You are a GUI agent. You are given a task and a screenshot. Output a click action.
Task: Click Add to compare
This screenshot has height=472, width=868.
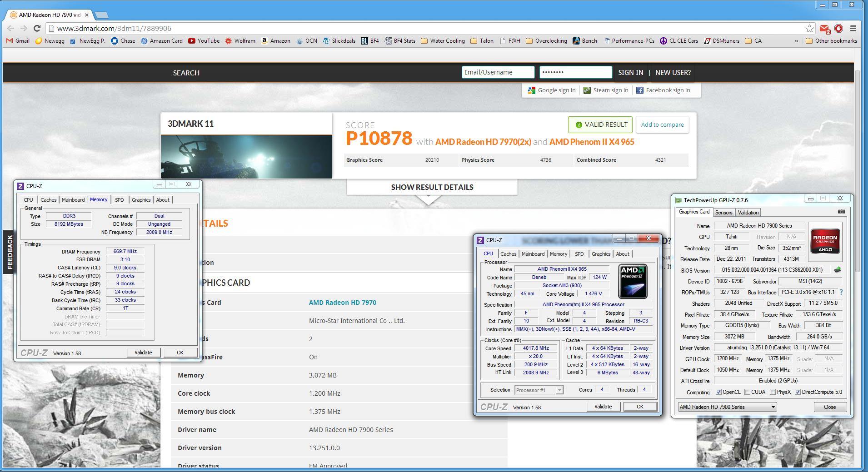coord(662,124)
